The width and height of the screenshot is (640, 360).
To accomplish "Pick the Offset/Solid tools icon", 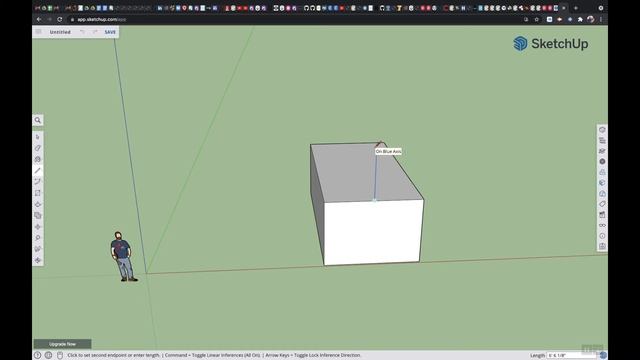I will (x=38, y=216).
